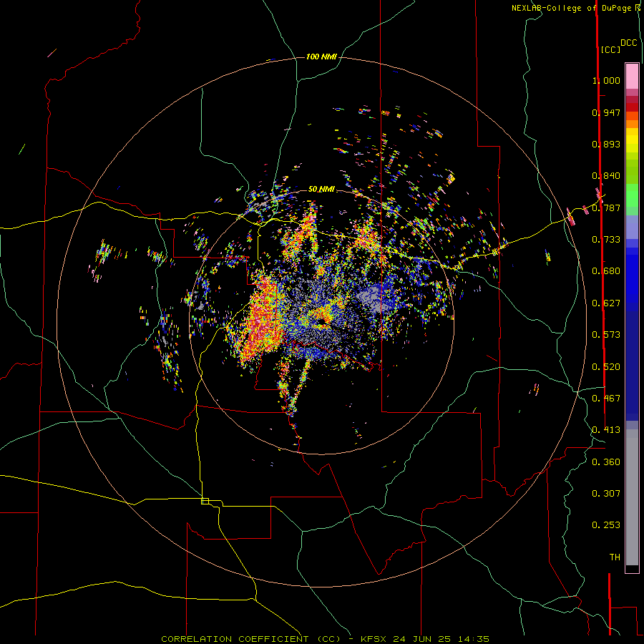Click the 0.627 scale value

pos(606,303)
